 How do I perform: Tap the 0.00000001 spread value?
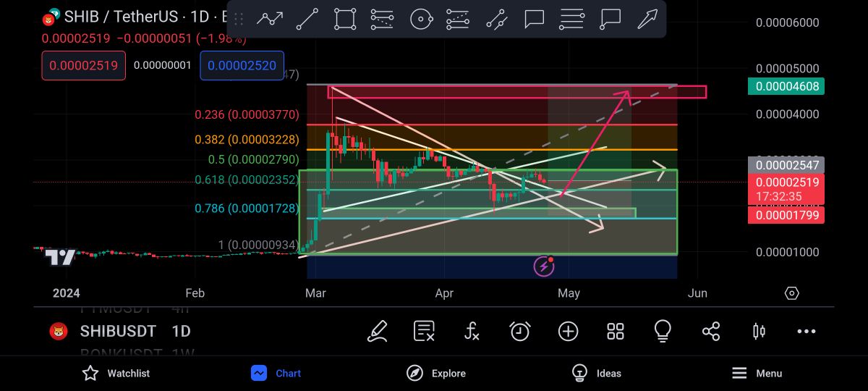tap(163, 65)
